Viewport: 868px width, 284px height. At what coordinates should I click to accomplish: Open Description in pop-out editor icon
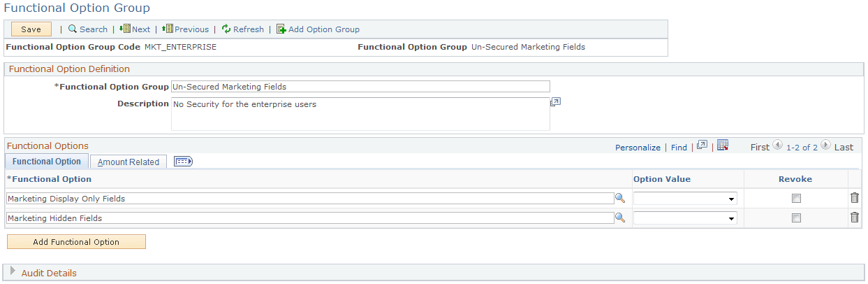[556, 102]
